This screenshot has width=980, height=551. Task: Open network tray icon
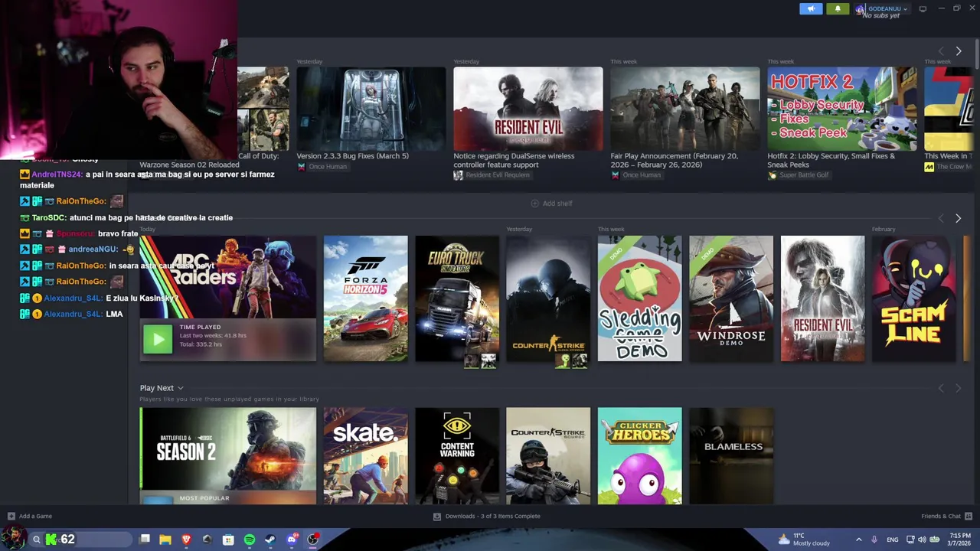click(910, 540)
